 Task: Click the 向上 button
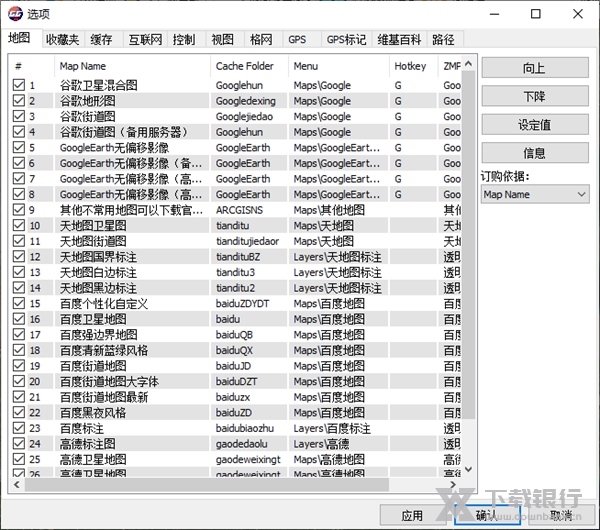[x=535, y=68]
